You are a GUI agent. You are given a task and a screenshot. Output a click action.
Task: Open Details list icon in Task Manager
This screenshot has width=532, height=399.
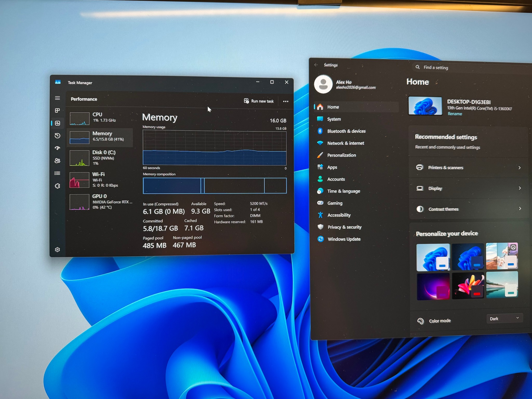[57, 173]
